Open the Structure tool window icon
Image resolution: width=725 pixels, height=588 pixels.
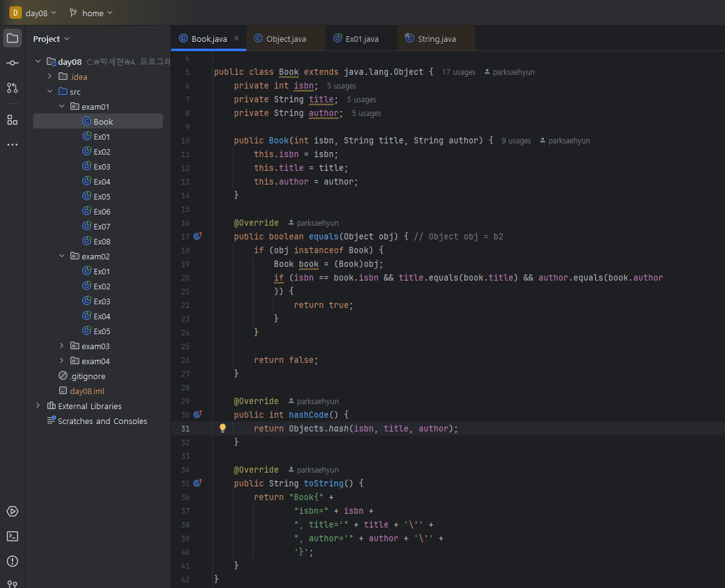pyautogui.click(x=12, y=120)
